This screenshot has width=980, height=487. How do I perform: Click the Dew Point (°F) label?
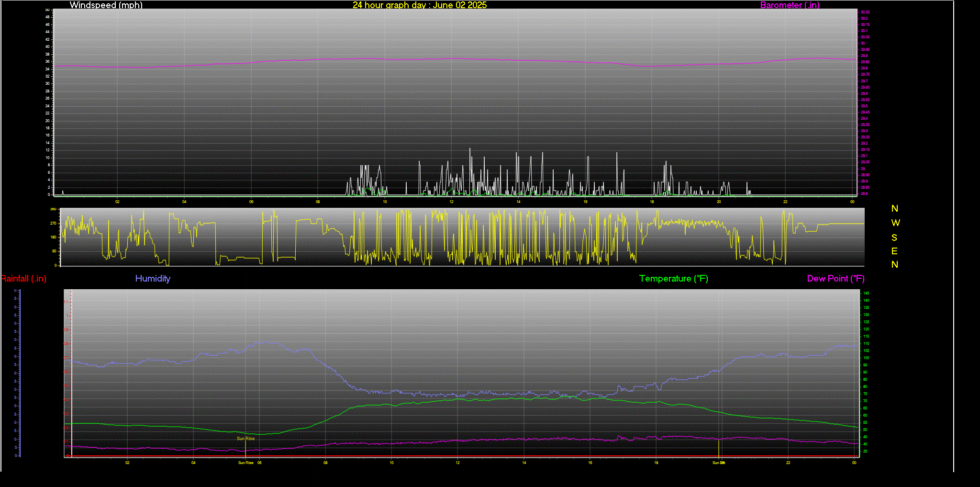pos(835,279)
